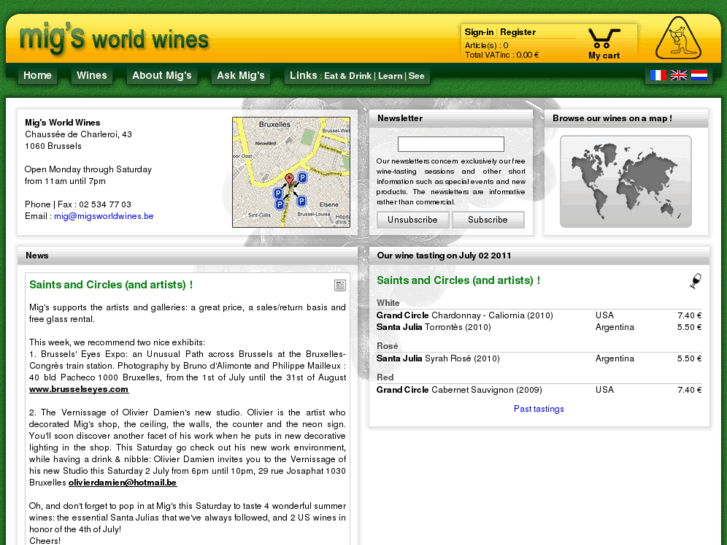Open the Past tastings link
The height and width of the screenshot is (545, 727).
tap(539, 409)
